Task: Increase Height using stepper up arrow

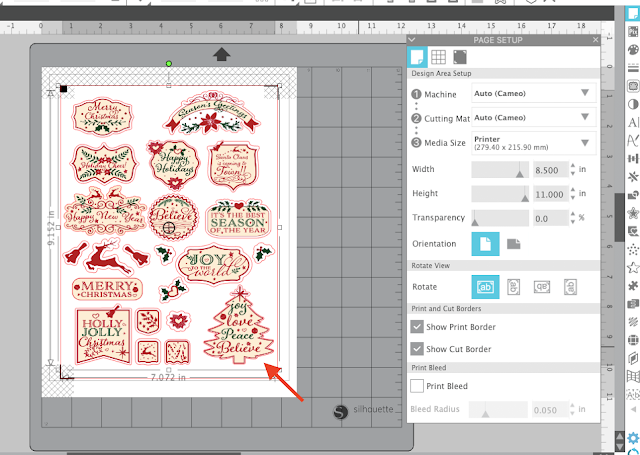Action: click(573, 190)
